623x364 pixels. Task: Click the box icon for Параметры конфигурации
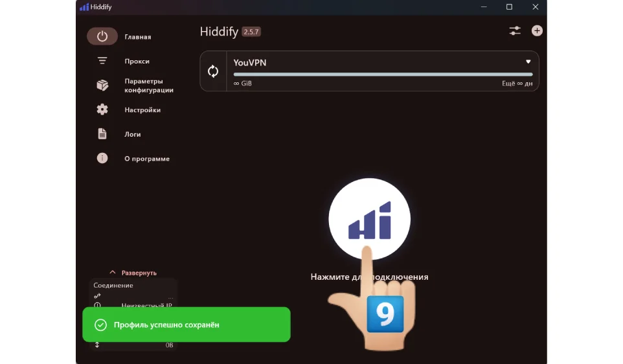click(x=102, y=85)
